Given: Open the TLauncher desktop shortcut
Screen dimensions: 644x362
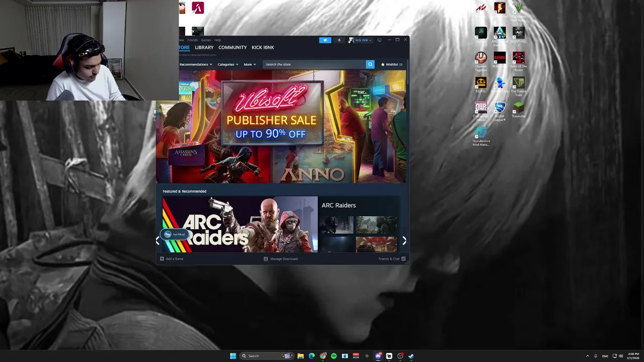Looking at the screenshot, I should tap(518, 110).
